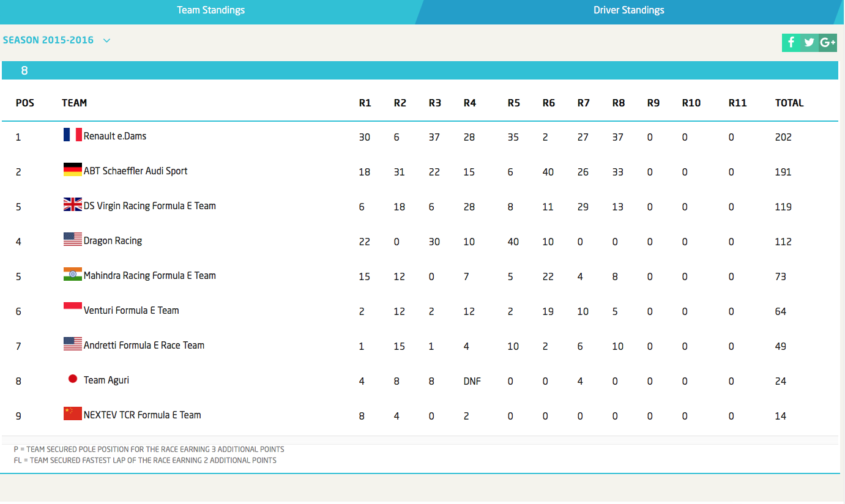Click the blue banner showing 8
The image size is (845, 504).
tap(420, 70)
